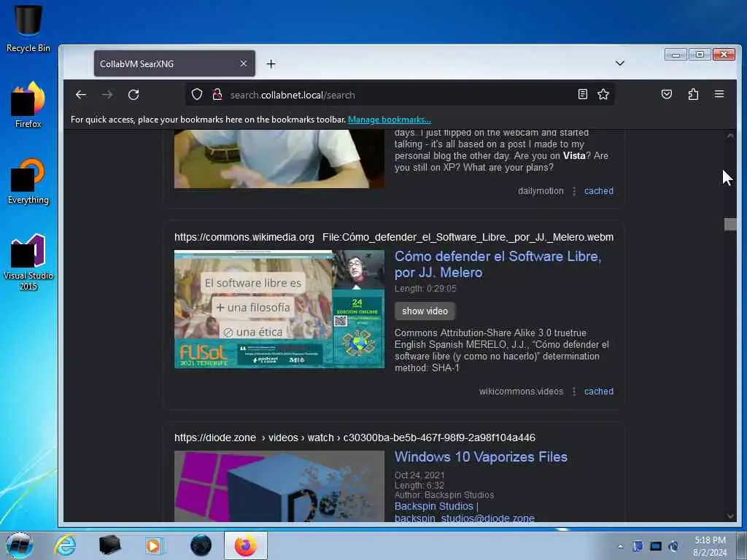Click the "wikicommons.videos" engine label

tap(521, 392)
